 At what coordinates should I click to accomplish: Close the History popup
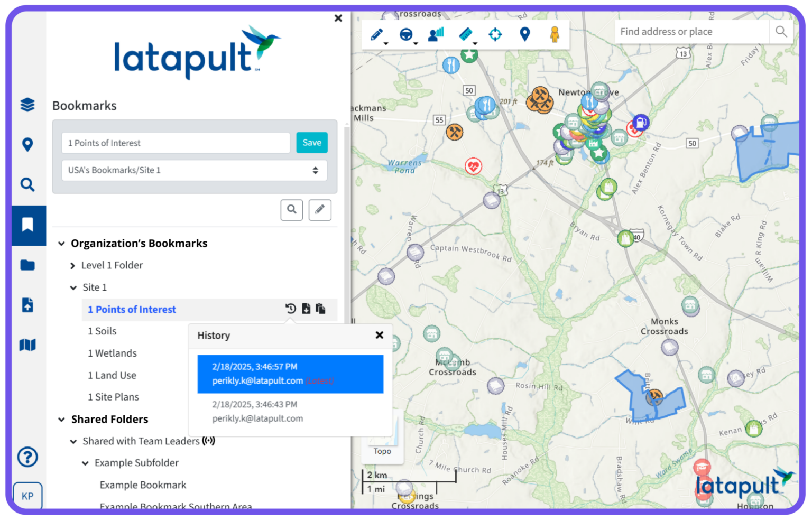(380, 335)
